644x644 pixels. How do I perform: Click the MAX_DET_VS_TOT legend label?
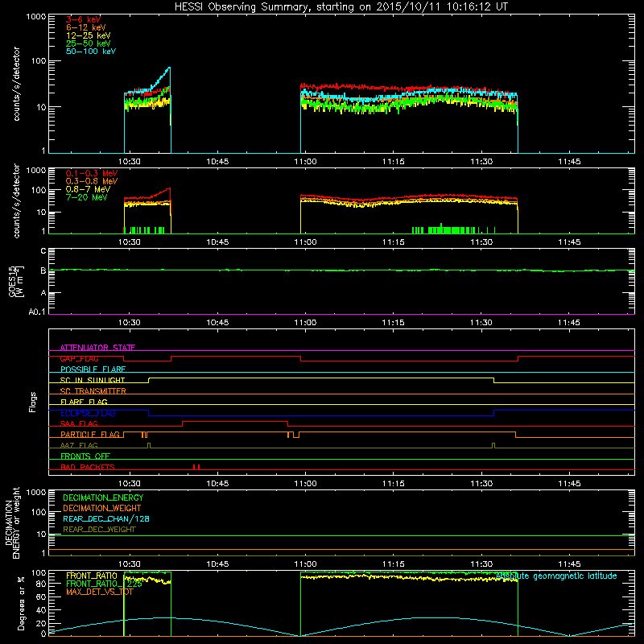point(100,592)
